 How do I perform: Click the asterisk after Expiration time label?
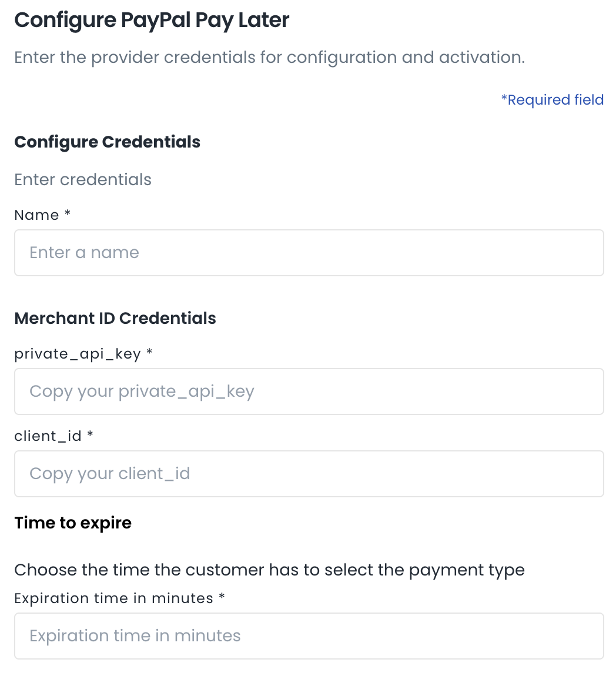[x=222, y=597]
